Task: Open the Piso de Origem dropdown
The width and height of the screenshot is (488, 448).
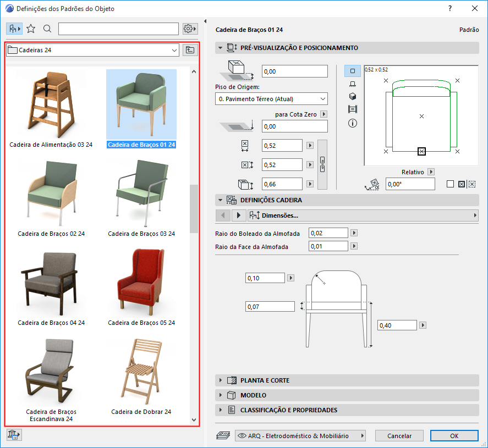Action: [271, 99]
